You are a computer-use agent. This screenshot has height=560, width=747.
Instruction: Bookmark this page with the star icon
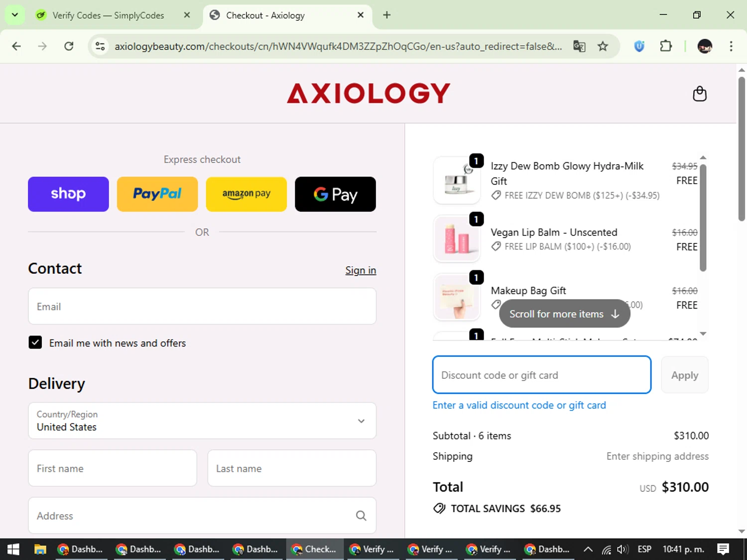(603, 46)
